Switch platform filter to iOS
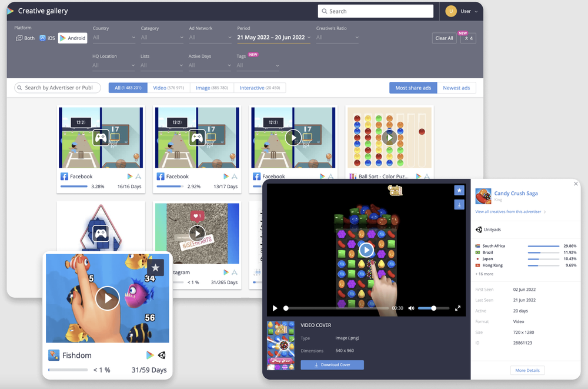 48,38
